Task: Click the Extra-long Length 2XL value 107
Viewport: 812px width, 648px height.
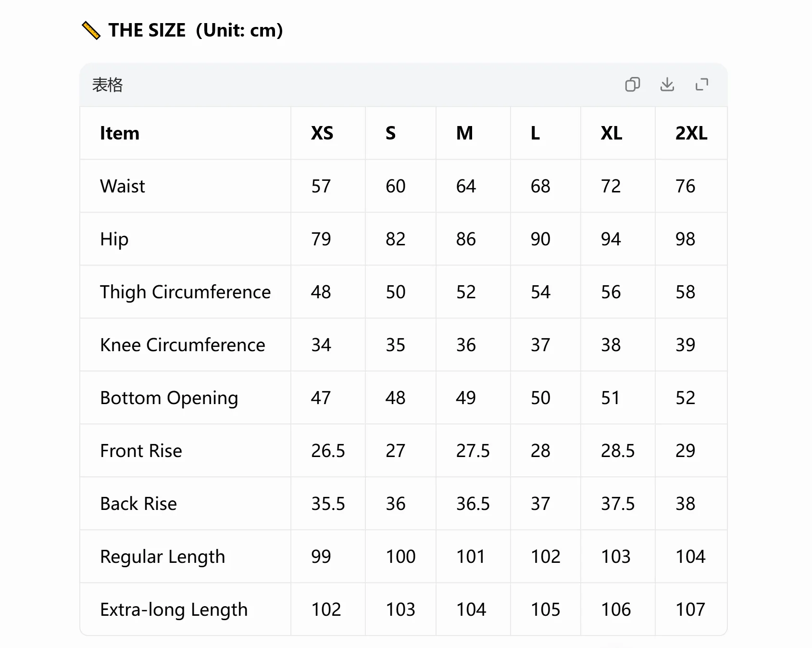Action: [690, 610]
